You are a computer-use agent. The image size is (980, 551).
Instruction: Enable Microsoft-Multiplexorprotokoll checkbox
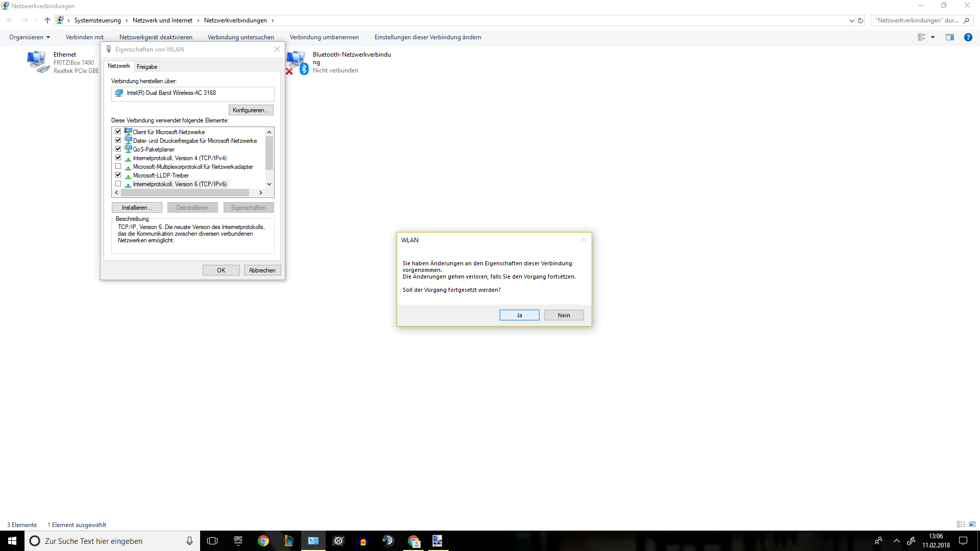(x=118, y=166)
